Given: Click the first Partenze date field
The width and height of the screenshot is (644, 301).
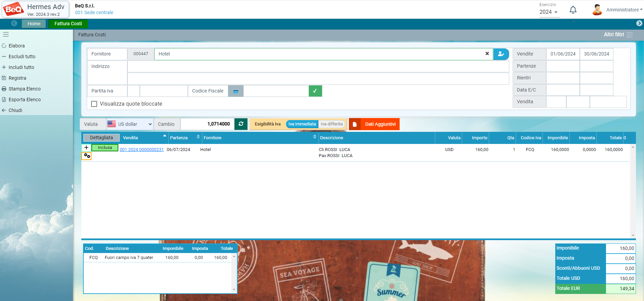Looking at the screenshot, I should 563,66.
